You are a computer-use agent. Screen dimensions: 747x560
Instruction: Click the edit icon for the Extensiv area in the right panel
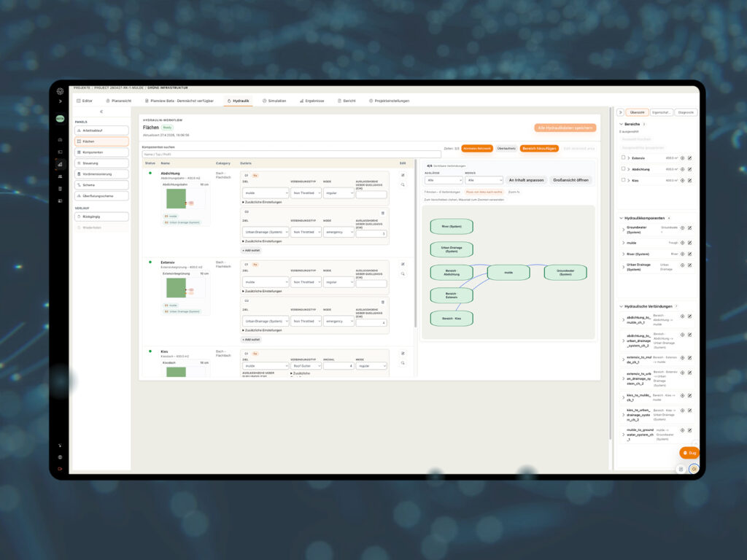689,158
